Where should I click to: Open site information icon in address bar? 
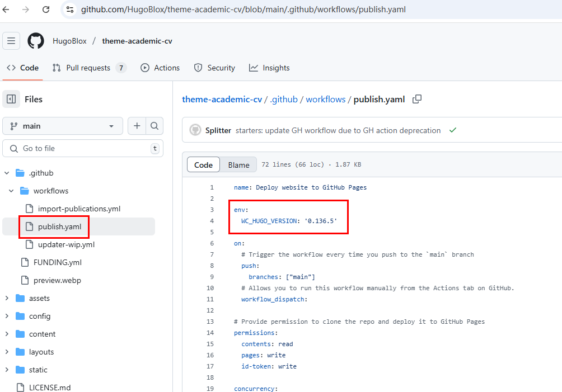pyautogui.click(x=70, y=10)
